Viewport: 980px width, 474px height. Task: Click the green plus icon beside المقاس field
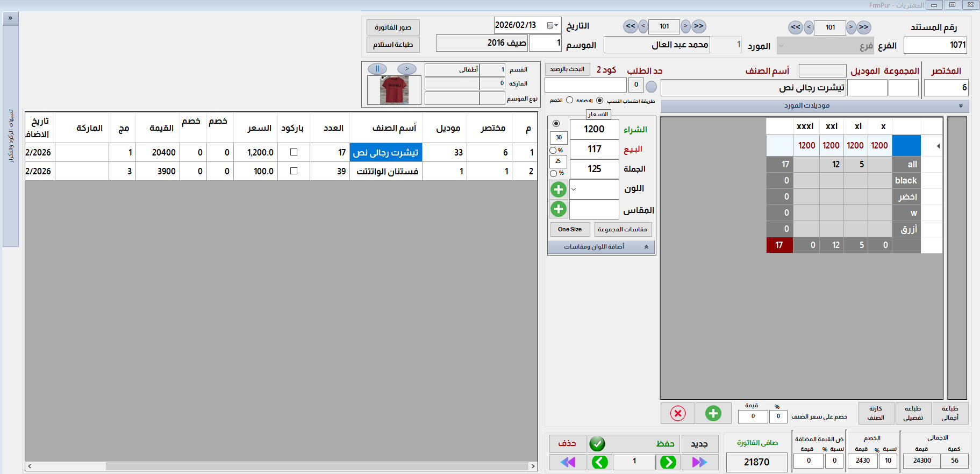(559, 209)
